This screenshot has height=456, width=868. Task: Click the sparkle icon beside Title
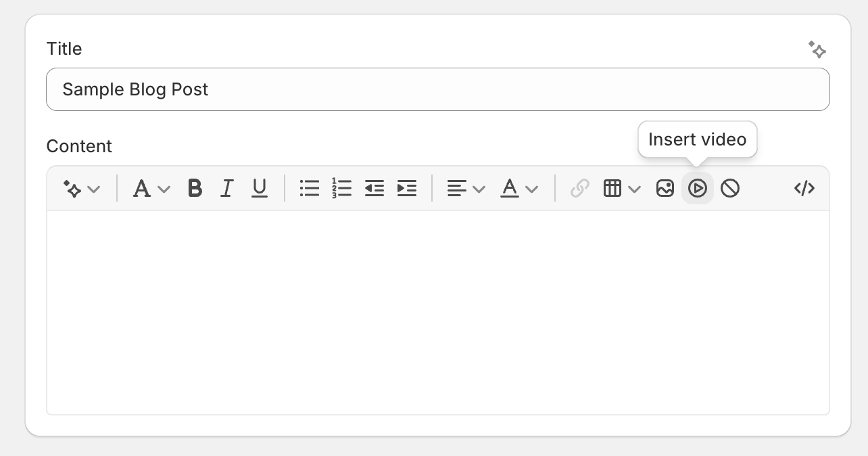coord(817,49)
